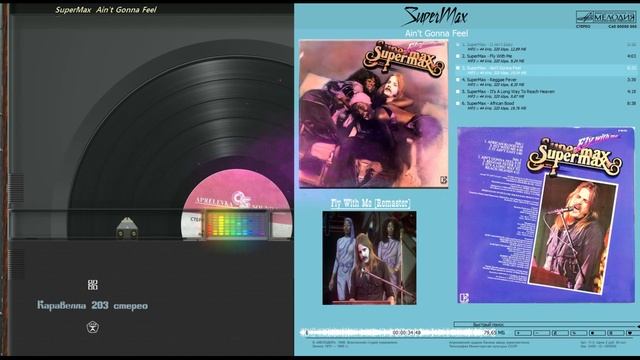Screen dimensions: 640x360
Task: Click the 4:03 duration of Fly With Me
Action: 631,56
